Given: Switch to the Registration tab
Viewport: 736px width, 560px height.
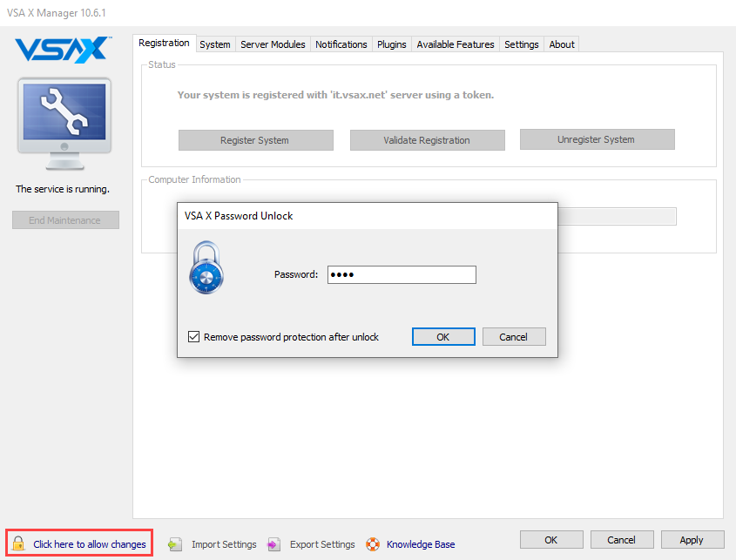Looking at the screenshot, I should pos(164,43).
